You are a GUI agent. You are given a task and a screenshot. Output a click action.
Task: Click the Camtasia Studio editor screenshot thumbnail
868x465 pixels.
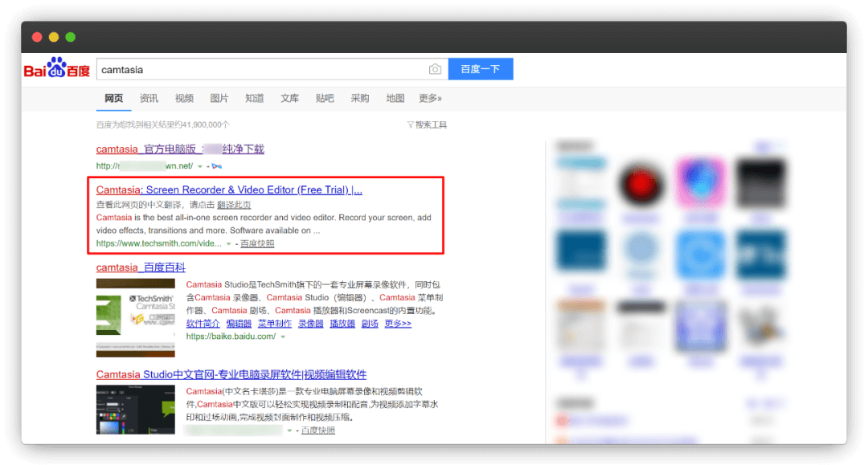pos(136,410)
